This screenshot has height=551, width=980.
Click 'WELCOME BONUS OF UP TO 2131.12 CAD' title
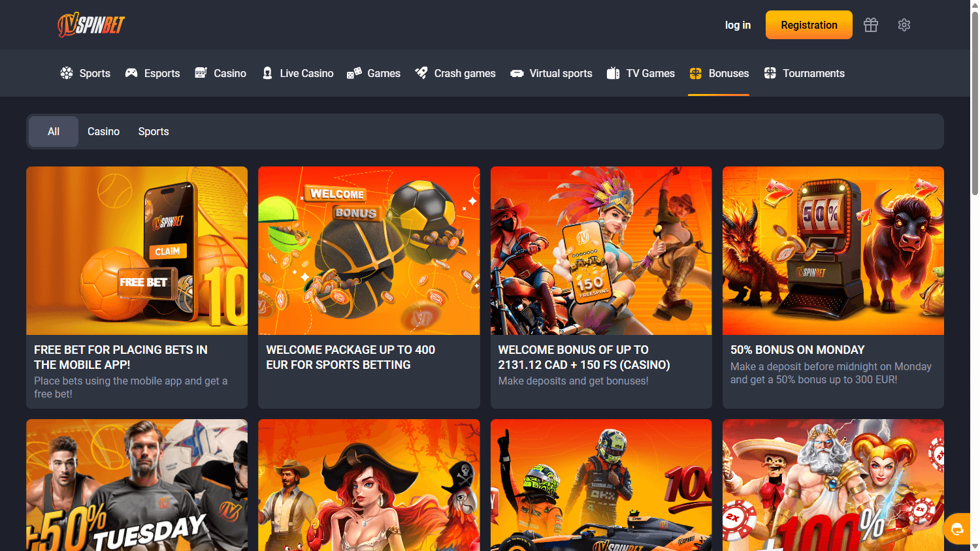point(584,357)
